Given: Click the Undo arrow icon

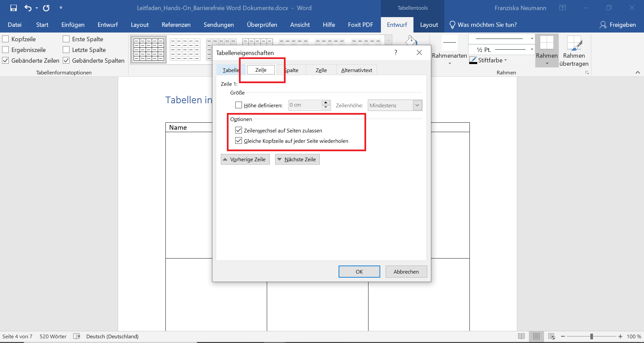Looking at the screenshot, I should pyautogui.click(x=28, y=8).
